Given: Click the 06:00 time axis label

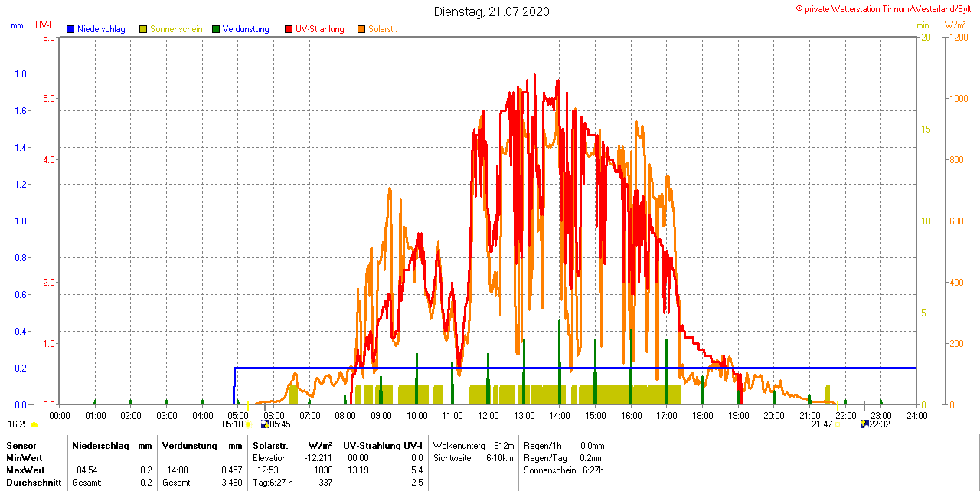Looking at the screenshot, I should pyautogui.click(x=274, y=415).
